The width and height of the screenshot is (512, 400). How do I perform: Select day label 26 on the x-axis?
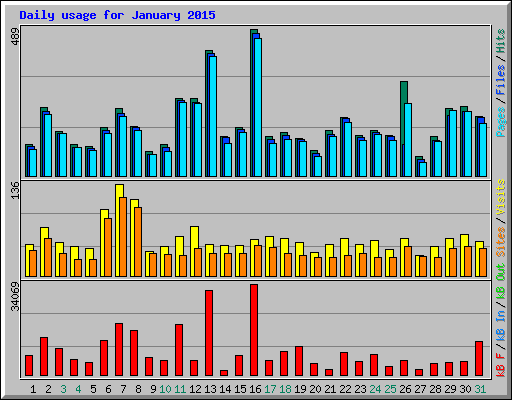(x=405, y=389)
